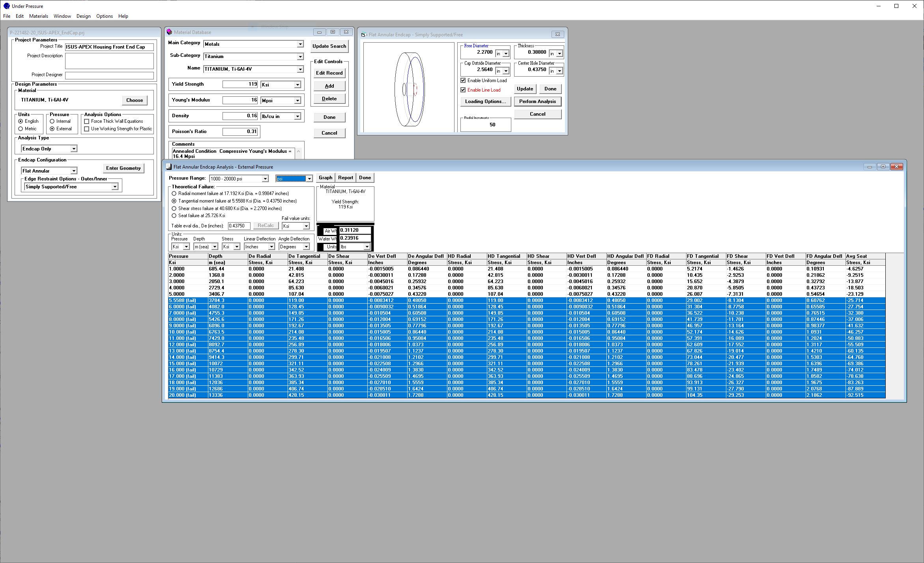Toggle Enable Line Load checkbox
Viewport: 924px width, 563px height.
pos(463,90)
